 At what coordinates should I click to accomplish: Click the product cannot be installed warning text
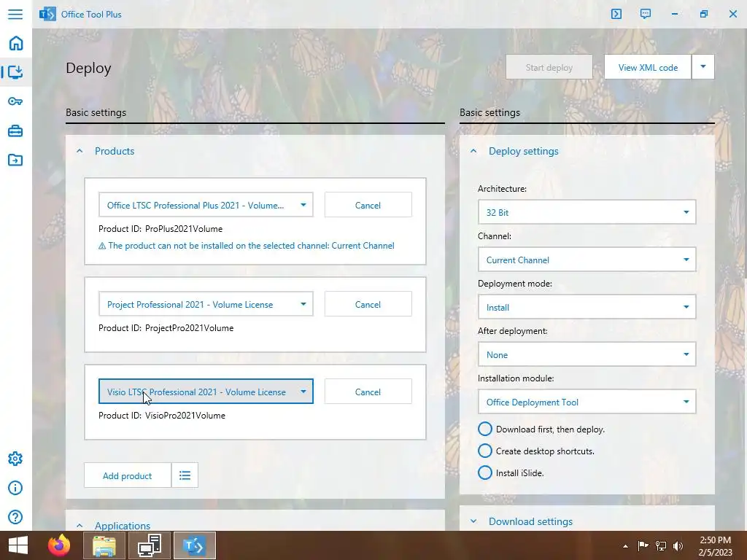point(251,246)
